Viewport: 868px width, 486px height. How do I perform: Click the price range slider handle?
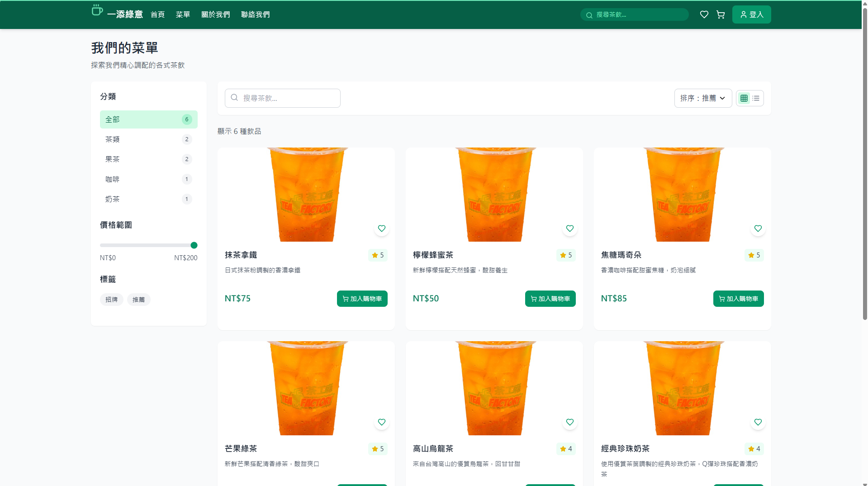(x=194, y=245)
